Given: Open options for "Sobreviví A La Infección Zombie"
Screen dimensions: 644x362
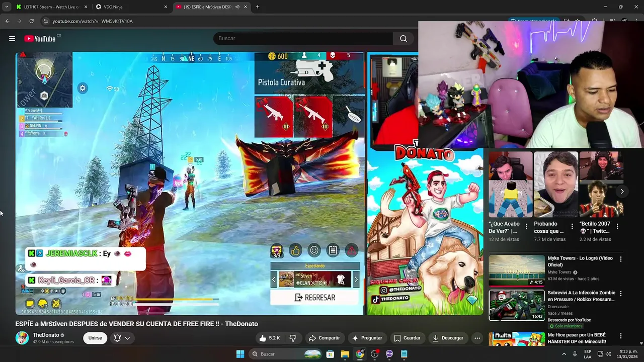Looking at the screenshot, I should 620,294.
